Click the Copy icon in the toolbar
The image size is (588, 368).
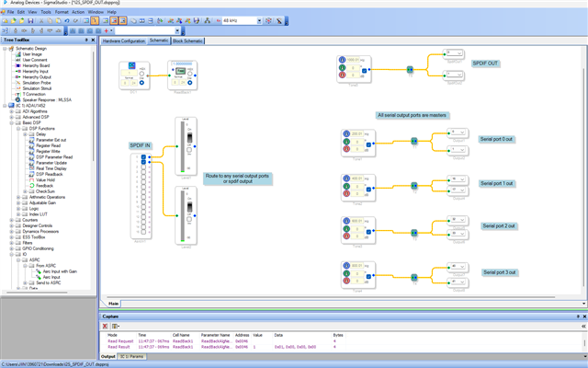click(50, 20)
